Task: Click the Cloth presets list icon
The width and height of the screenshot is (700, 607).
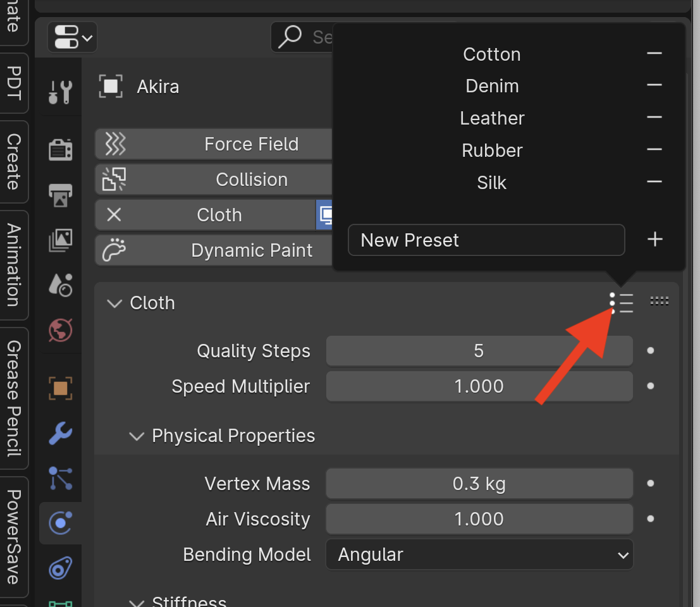Action: pyautogui.click(x=621, y=303)
